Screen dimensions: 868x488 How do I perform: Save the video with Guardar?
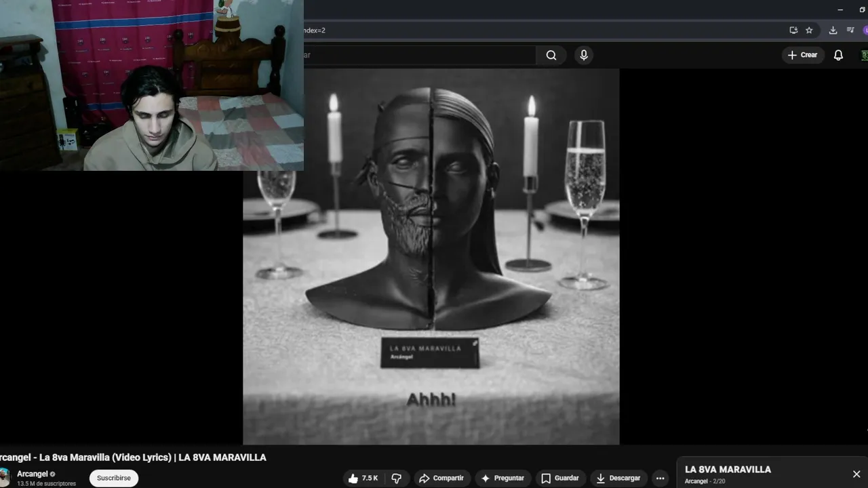pos(560,479)
